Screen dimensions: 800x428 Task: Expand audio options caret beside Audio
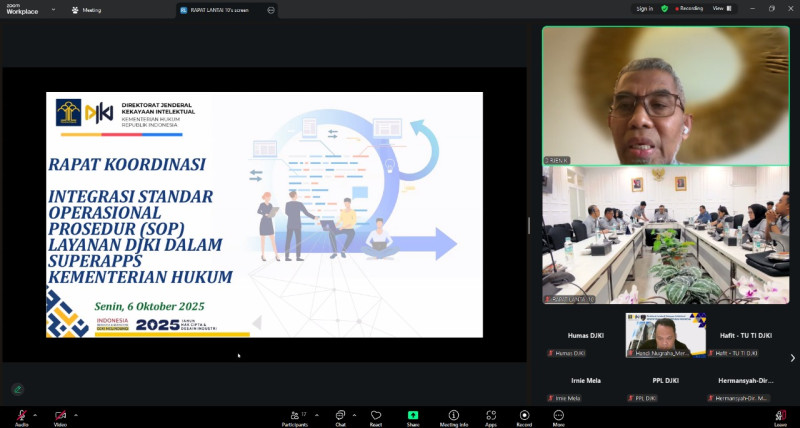(35, 414)
